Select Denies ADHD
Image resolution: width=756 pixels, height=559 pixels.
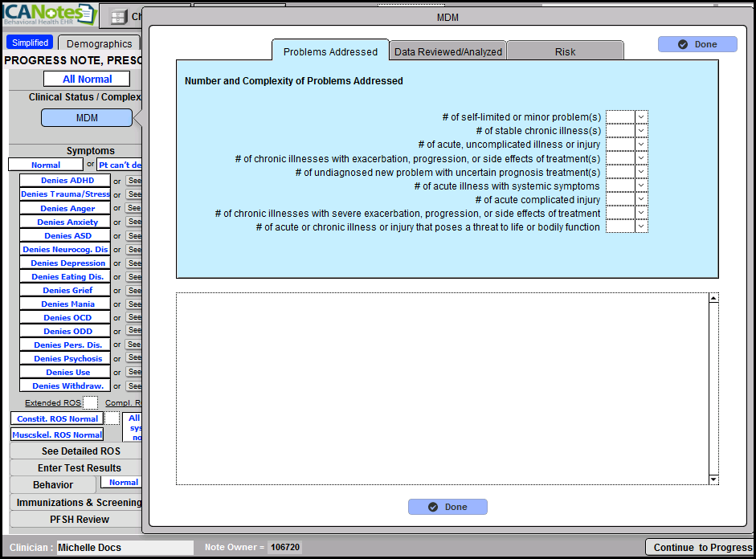point(65,180)
